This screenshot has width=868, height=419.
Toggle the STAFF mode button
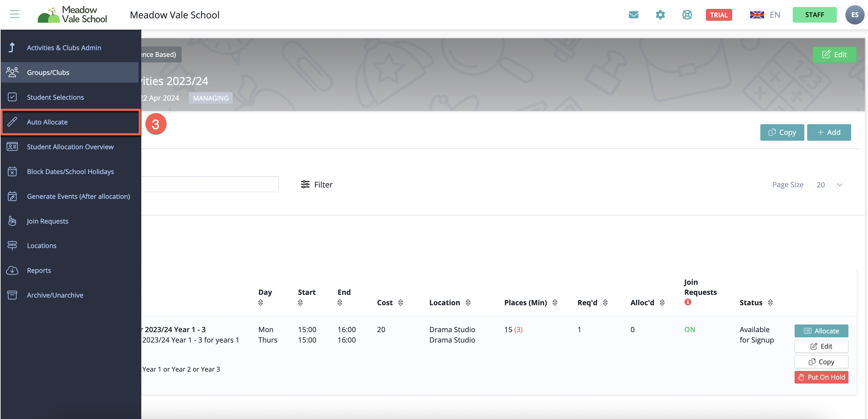tap(814, 15)
